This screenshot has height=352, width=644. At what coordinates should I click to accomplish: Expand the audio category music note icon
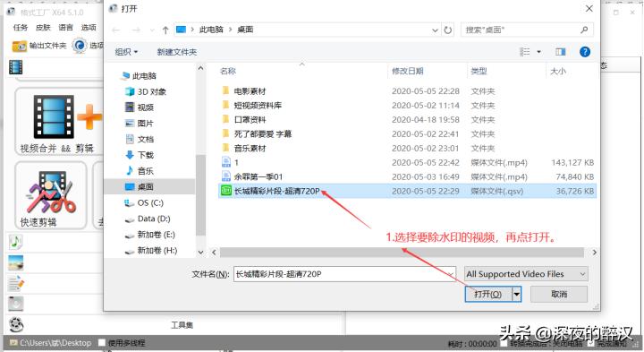point(15,242)
